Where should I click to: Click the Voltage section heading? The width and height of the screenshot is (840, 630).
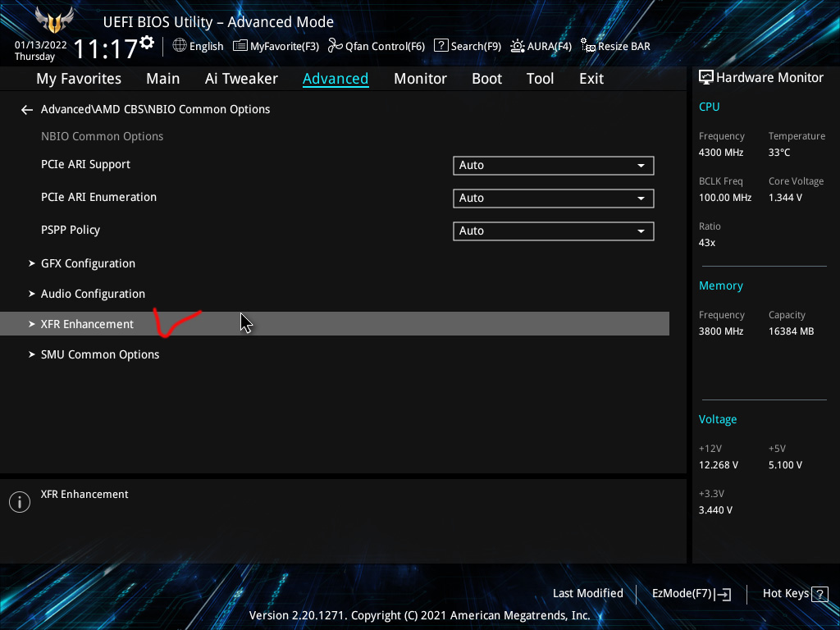pos(717,419)
